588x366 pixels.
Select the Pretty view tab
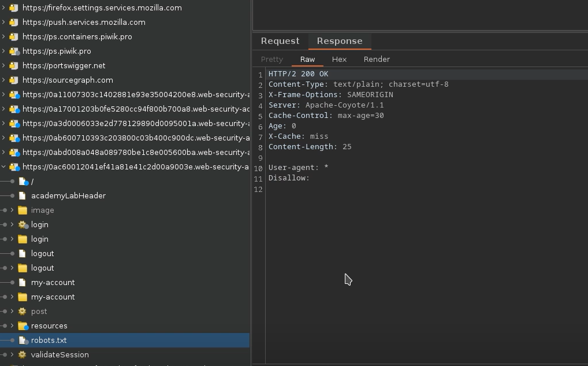[x=272, y=59]
